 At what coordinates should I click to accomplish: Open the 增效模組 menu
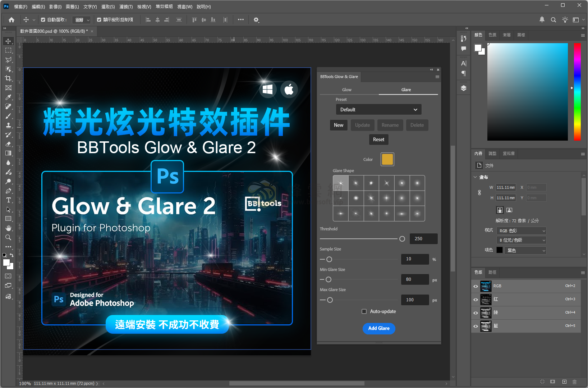pyautogui.click(x=164, y=6)
